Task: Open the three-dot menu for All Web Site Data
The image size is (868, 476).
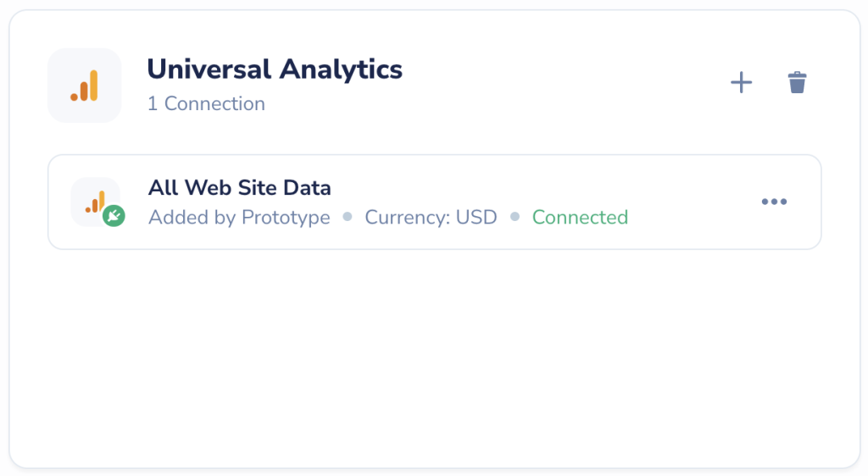Action: [774, 202]
